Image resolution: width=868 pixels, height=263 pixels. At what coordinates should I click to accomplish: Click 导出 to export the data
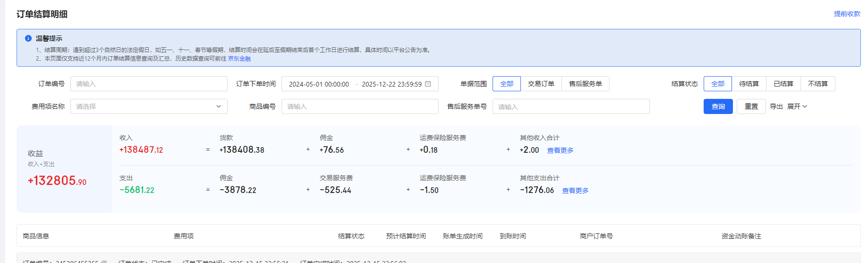pos(776,106)
